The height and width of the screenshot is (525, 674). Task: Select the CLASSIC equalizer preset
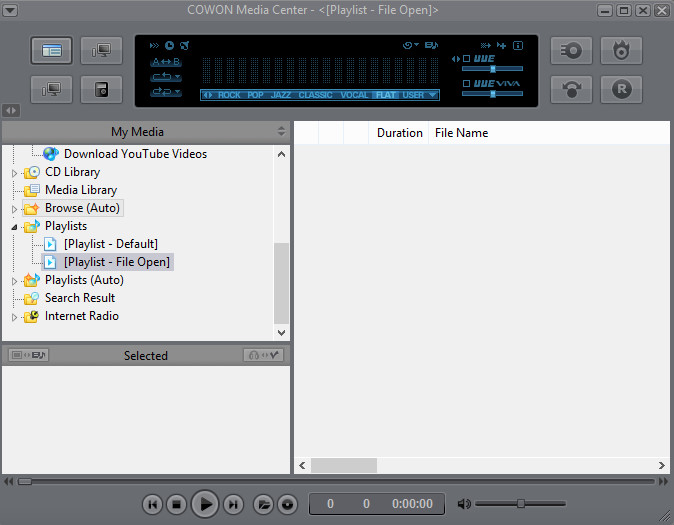pos(316,95)
